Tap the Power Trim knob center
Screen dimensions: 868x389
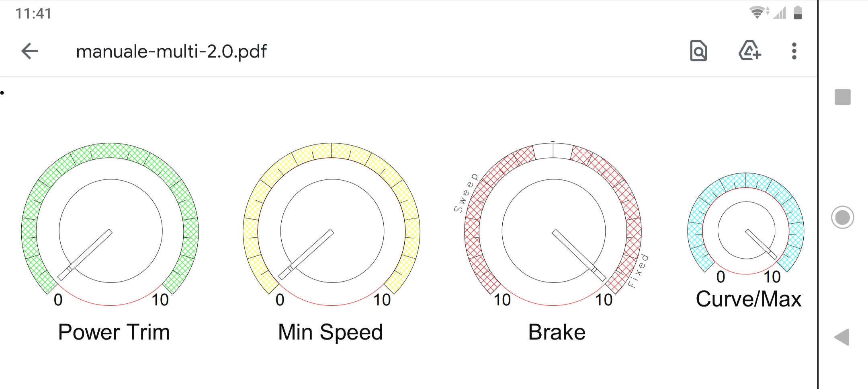pos(111,231)
